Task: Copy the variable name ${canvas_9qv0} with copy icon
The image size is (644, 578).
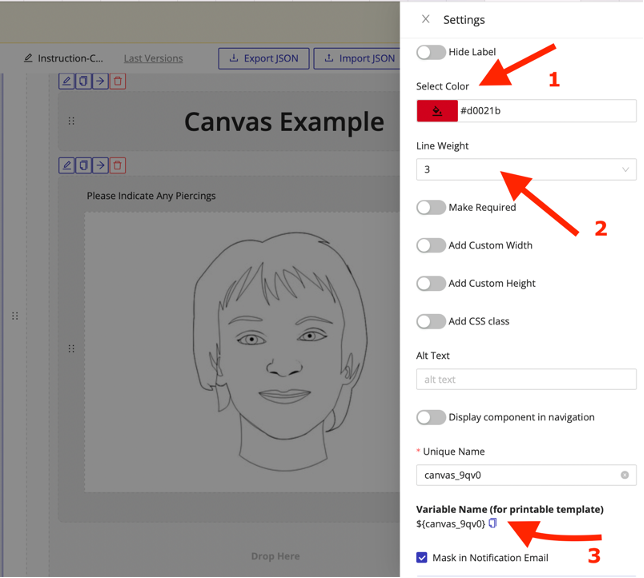Action: (x=493, y=523)
